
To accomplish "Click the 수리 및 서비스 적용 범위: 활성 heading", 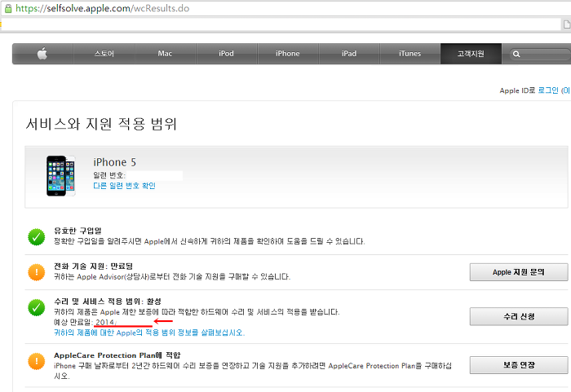I will (108, 302).
